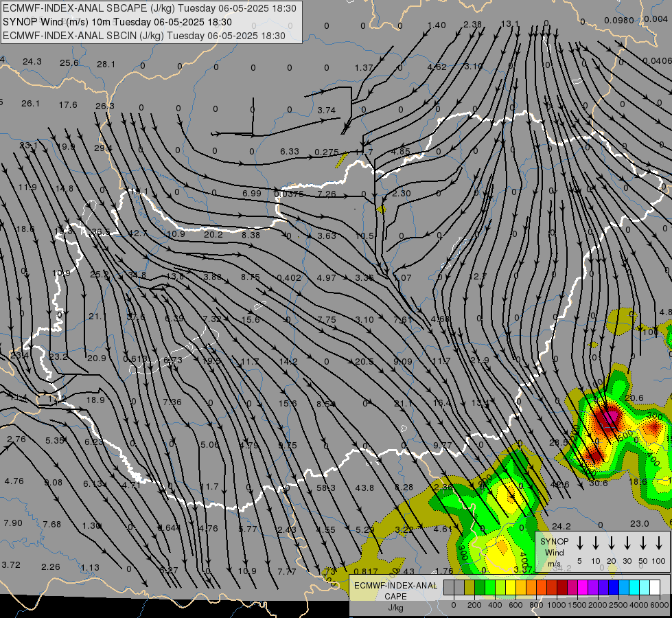672x618 pixels.
Task: Click the map value 0.0375
Action: (x=289, y=194)
